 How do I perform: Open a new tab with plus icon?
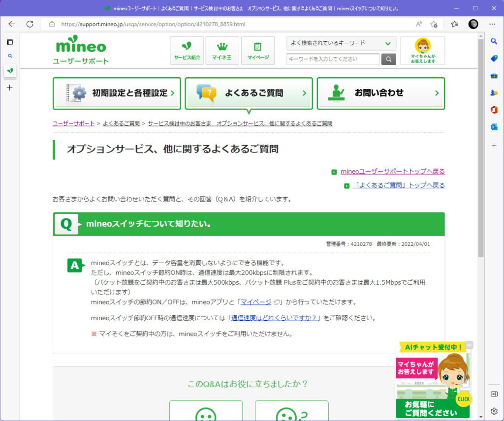[10, 88]
